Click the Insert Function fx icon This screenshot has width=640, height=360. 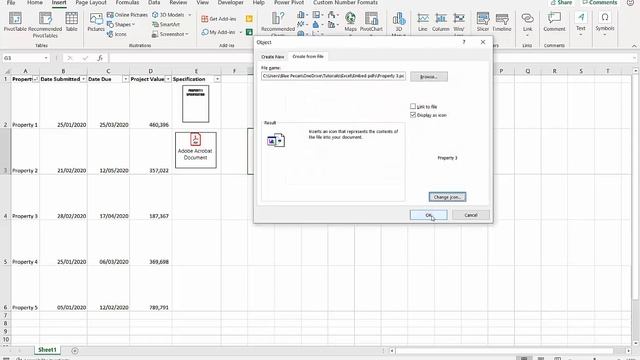tap(100, 58)
